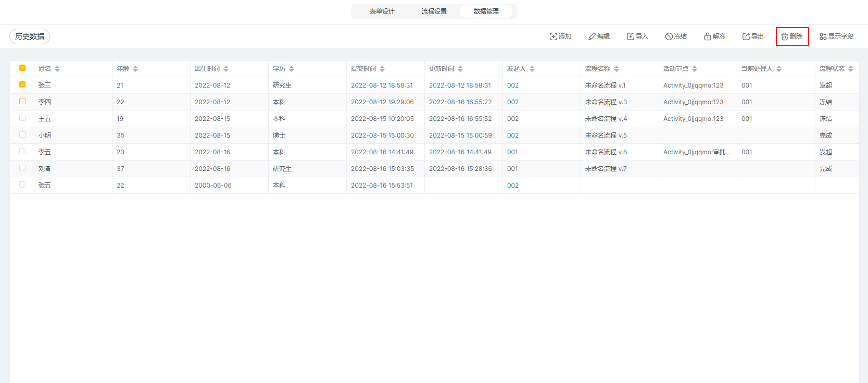This screenshot has height=383, width=868.
Task: Click 冻结 status in 李四 row
Action: (826, 102)
